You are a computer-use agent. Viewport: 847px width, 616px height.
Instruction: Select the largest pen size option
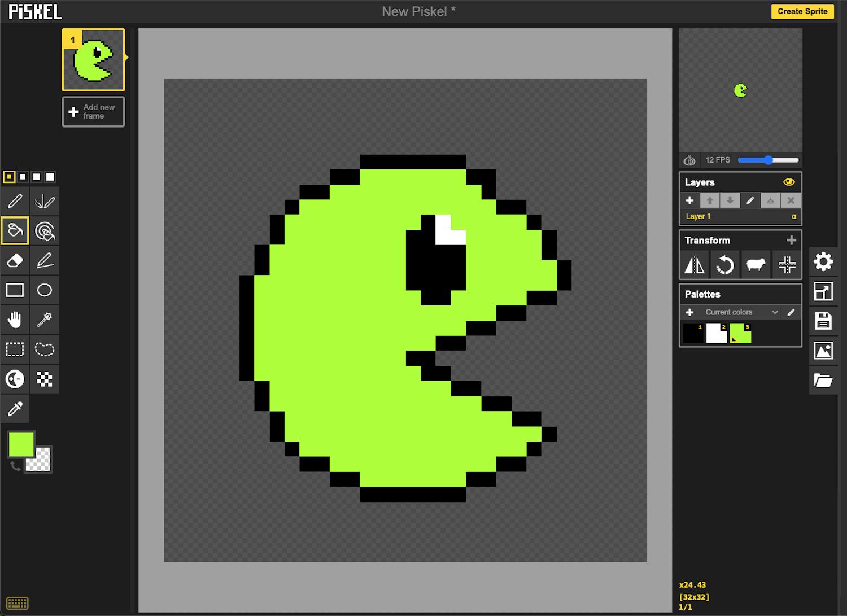[x=50, y=177]
